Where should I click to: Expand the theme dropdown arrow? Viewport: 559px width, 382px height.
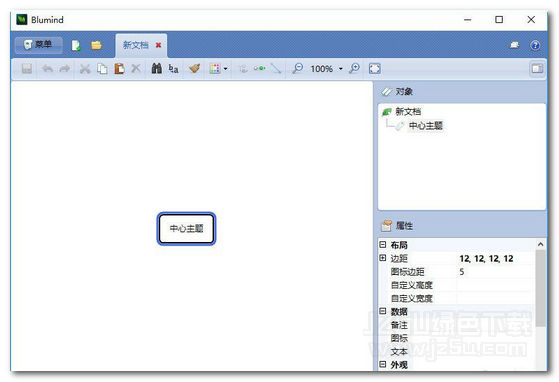pos(225,69)
